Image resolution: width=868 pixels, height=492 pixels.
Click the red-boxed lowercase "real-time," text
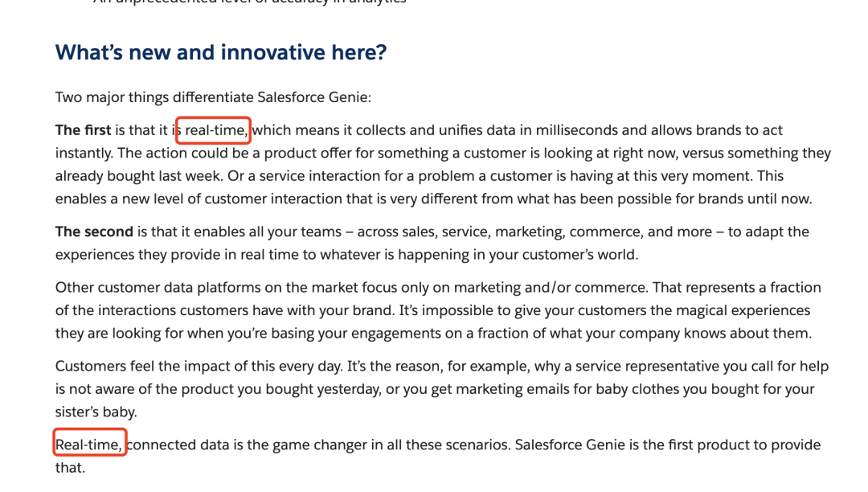pyautogui.click(x=215, y=130)
